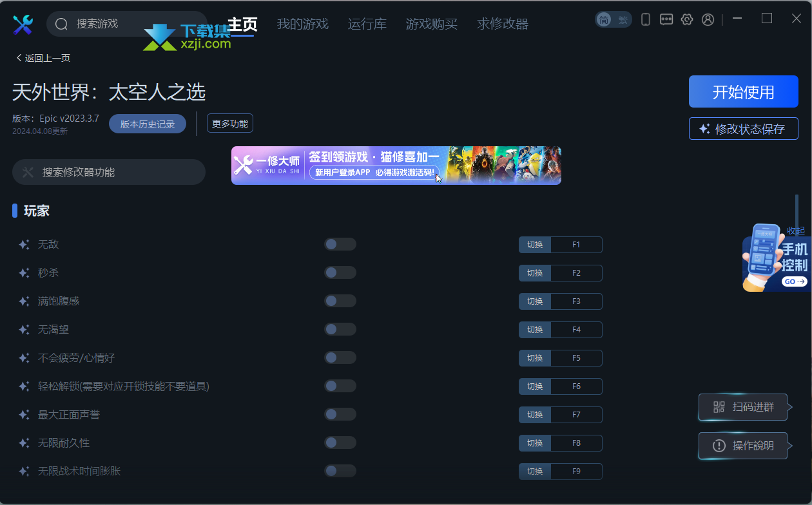Click the QR code icon for 扫码进群
This screenshot has height=505, width=812.
[x=719, y=407]
